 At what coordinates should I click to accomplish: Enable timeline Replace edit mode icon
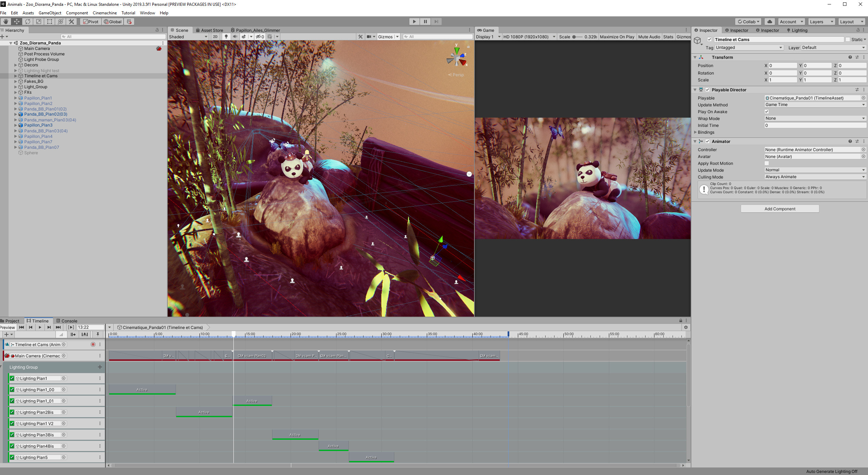coord(85,334)
